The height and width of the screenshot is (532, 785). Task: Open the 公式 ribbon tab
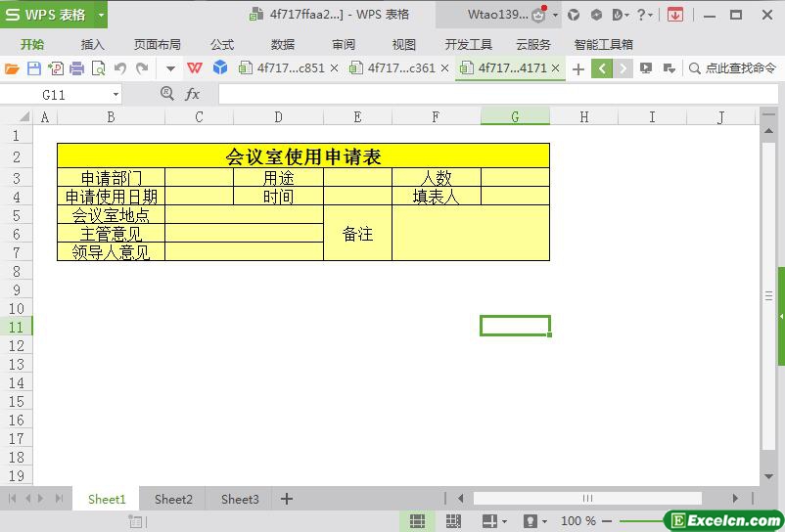(x=222, y=44)
